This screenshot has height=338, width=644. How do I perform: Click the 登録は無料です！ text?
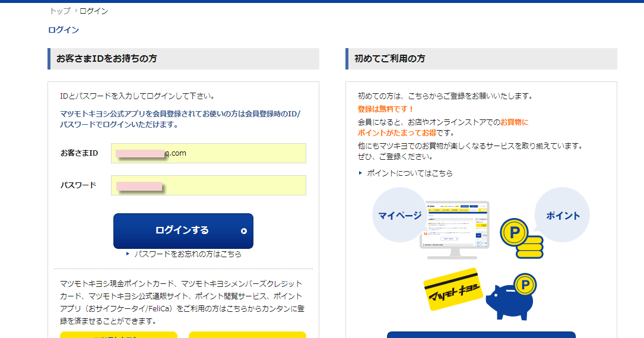[x=385, y=109]
